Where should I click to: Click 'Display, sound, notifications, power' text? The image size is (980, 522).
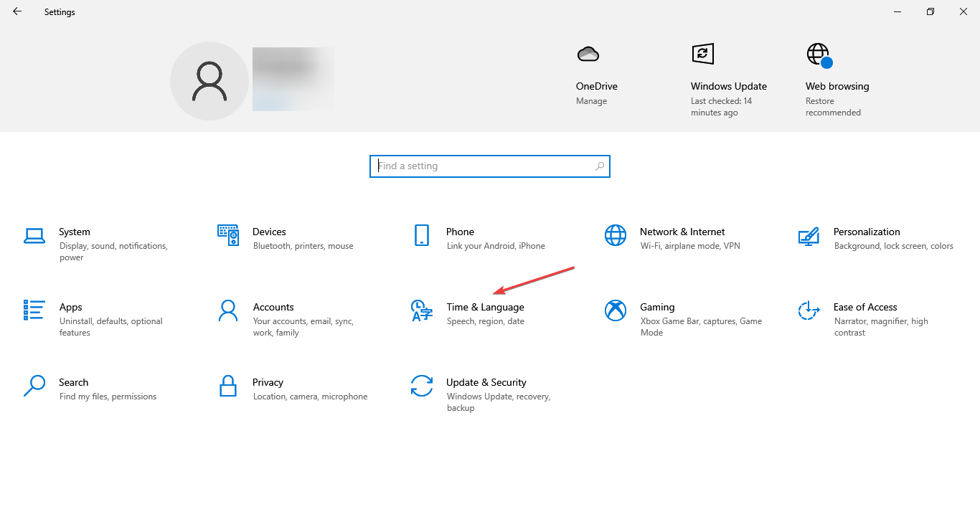tap(113, 252)
